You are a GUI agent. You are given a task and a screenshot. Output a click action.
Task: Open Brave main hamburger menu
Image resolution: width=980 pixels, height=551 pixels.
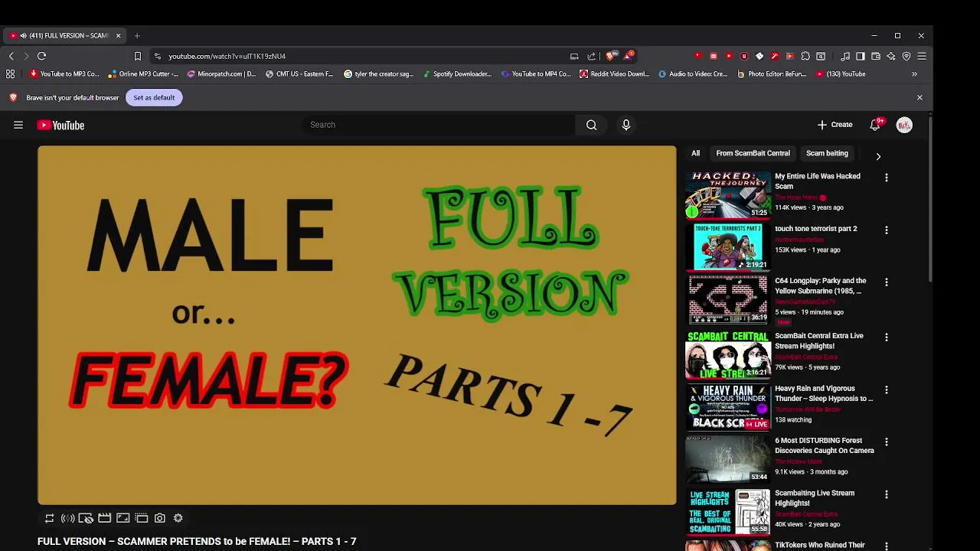[922, 56]
